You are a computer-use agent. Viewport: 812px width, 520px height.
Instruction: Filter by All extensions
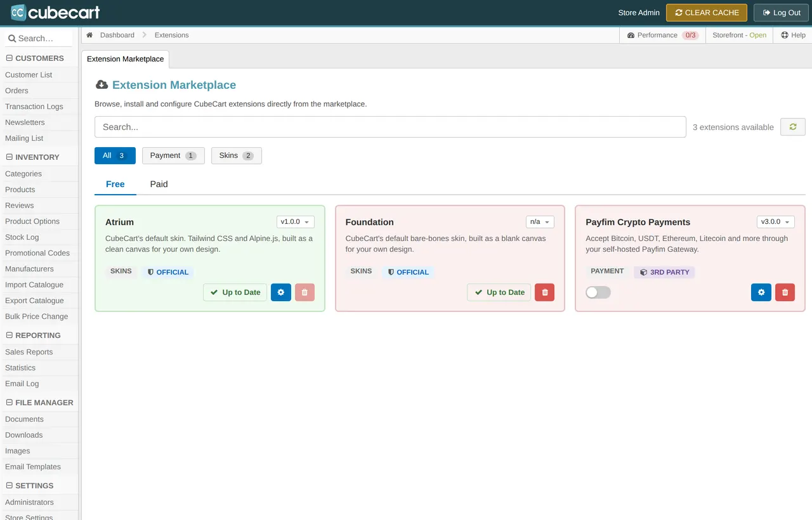(x=115, y=155)
